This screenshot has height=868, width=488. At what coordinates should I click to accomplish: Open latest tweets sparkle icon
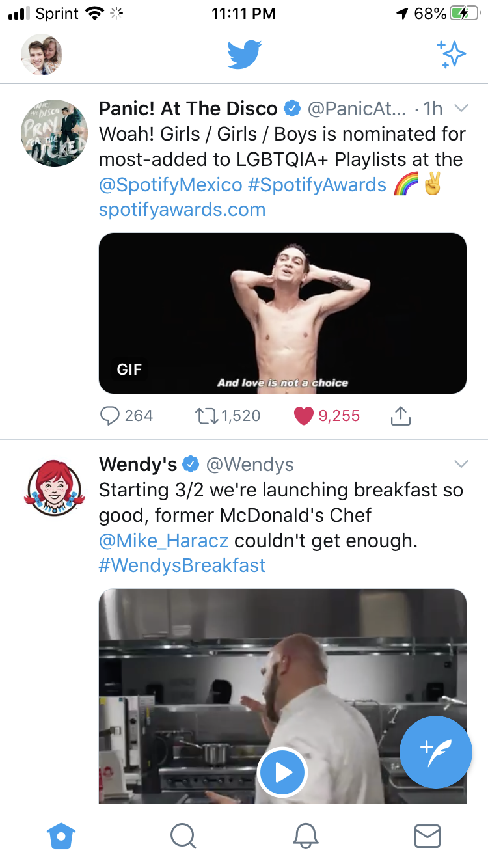pyautogui.click(x=452, y=55)
